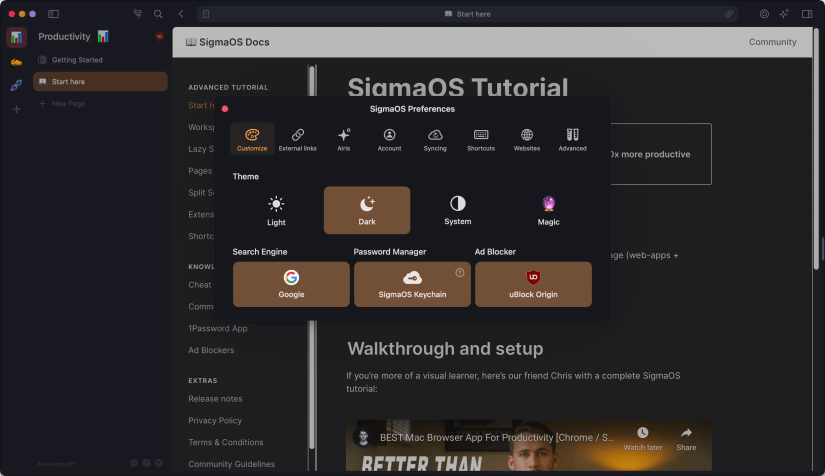Open the 1Password App docs link

pyautogui.click(x=218, y=328)
